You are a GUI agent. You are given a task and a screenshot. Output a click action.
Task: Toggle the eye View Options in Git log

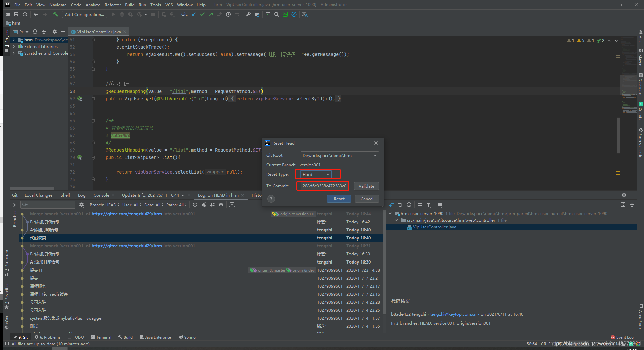tap(221, 205)
